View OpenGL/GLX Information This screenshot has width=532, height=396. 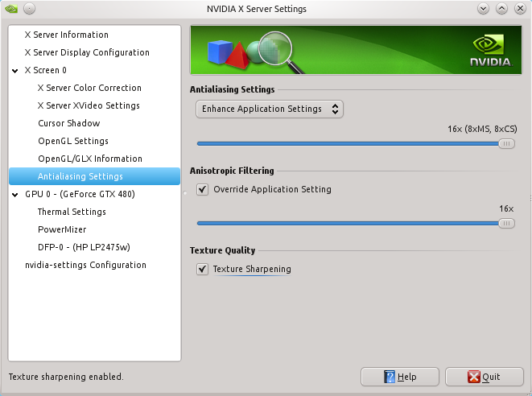point(90,159)
